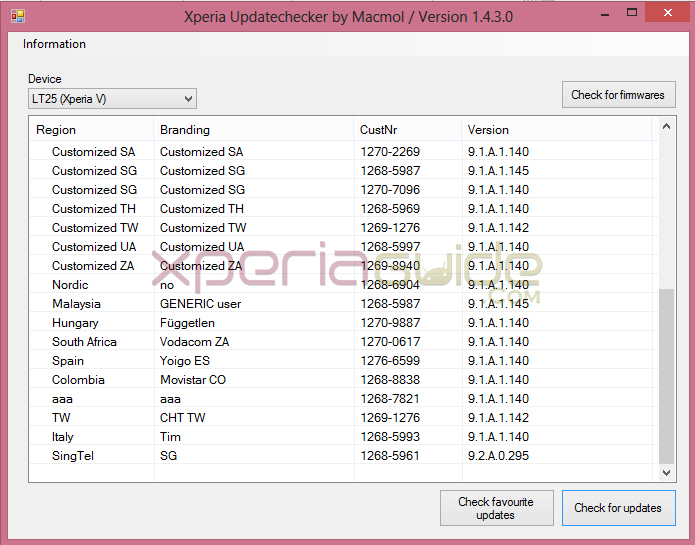Screen dimensions: 695x545
Task: Click CustNr 1268-5997
Action: [390, 247]
